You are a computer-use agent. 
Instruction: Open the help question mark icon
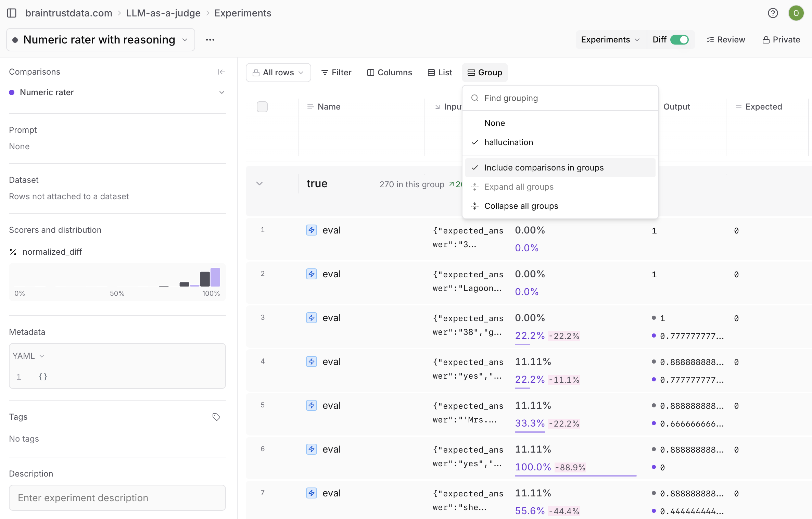tap(773, 13)
